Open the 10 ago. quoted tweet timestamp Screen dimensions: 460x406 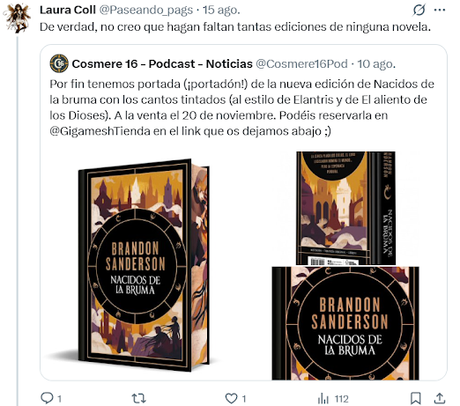[x=376, y=64]
